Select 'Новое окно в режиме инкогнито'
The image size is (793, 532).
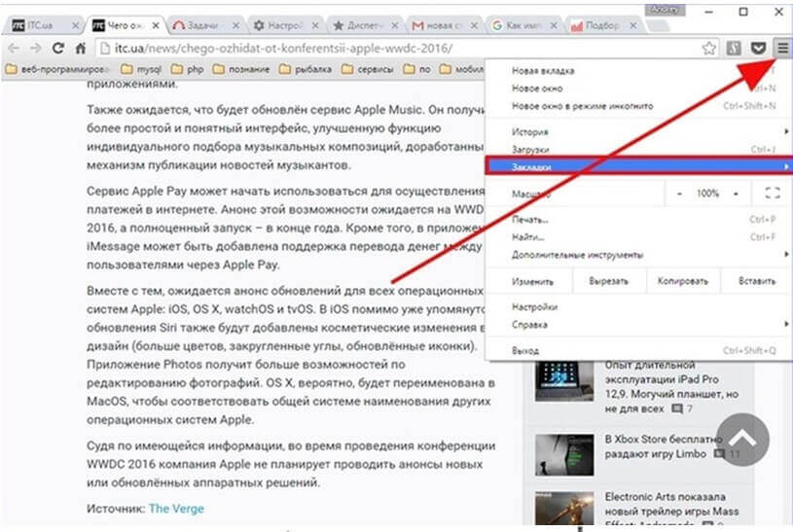(x=582, y=105)
